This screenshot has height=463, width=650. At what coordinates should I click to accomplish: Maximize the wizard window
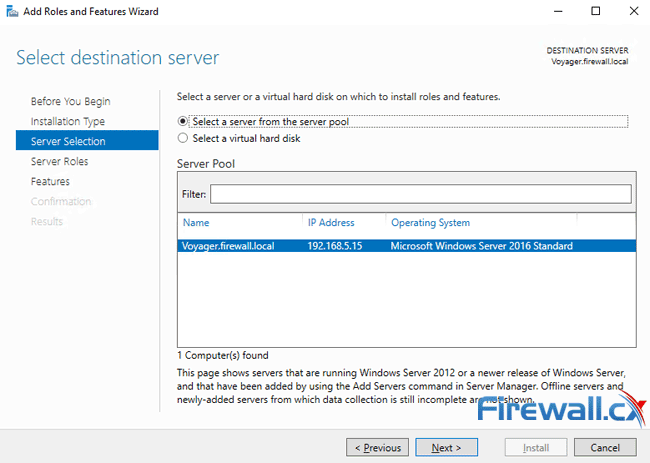596,11
